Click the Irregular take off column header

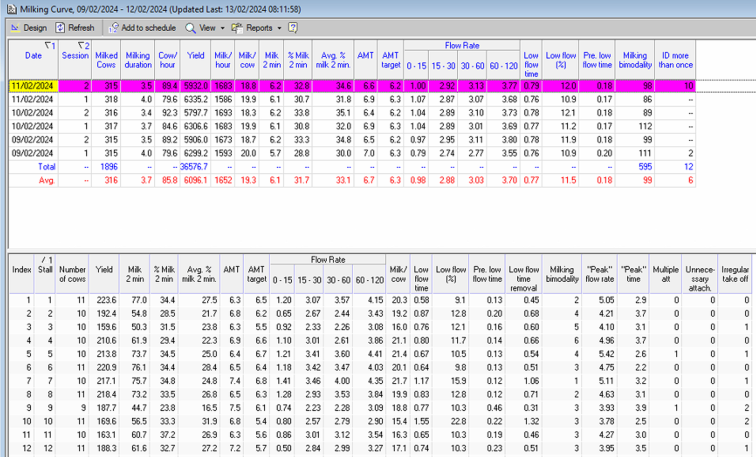click(x=735, y=273)
